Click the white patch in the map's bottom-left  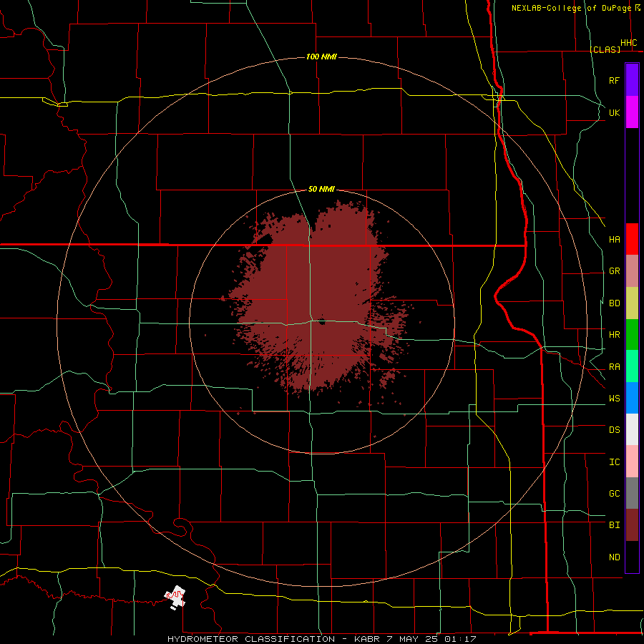175,597
